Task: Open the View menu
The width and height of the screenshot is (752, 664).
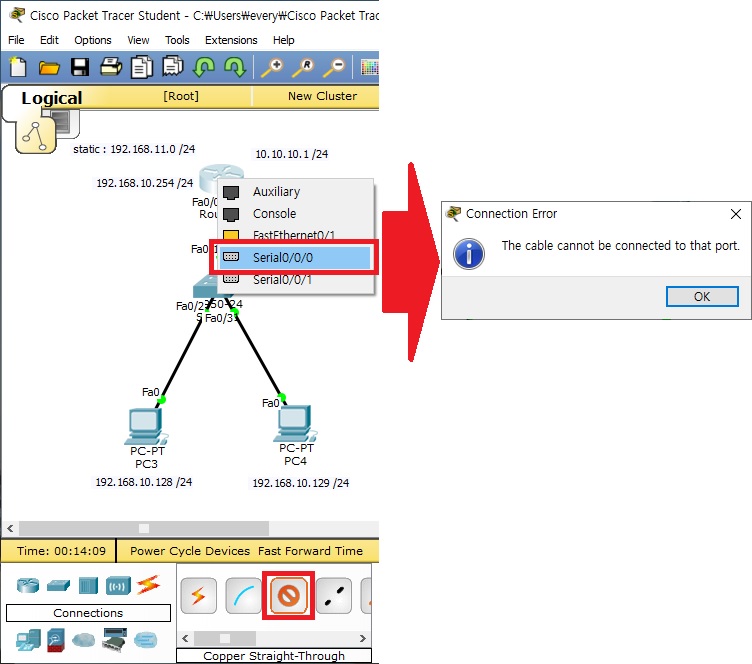Action: pyautogui.click(x=138, y=40)
